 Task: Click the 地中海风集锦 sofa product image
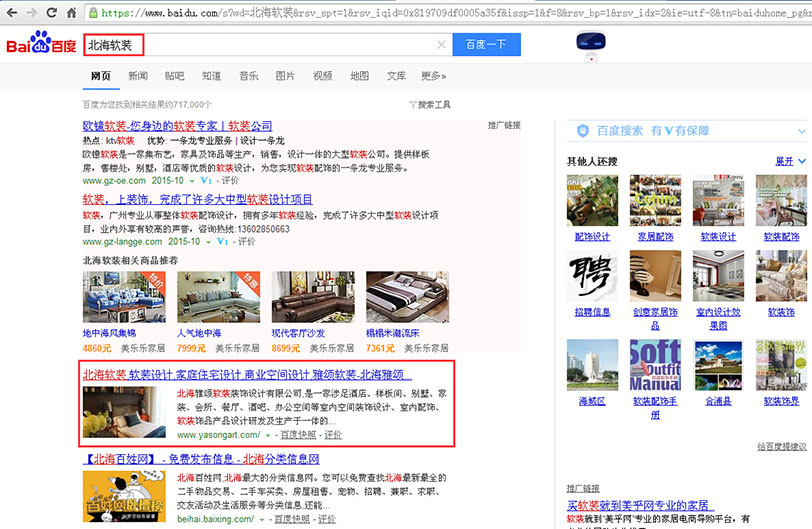124,297
